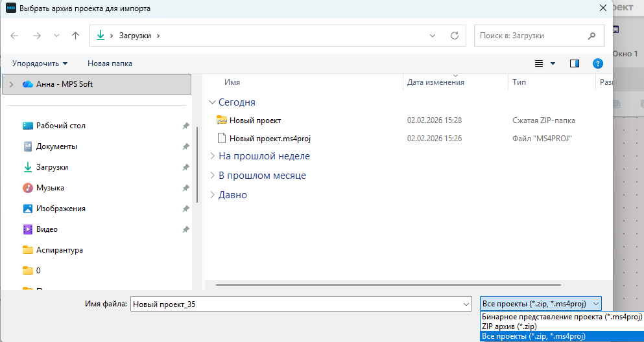Viewport: 644px width, 342px height.
Task: Click the sidebar vertical scrollbar
Action: coord(198,164)
